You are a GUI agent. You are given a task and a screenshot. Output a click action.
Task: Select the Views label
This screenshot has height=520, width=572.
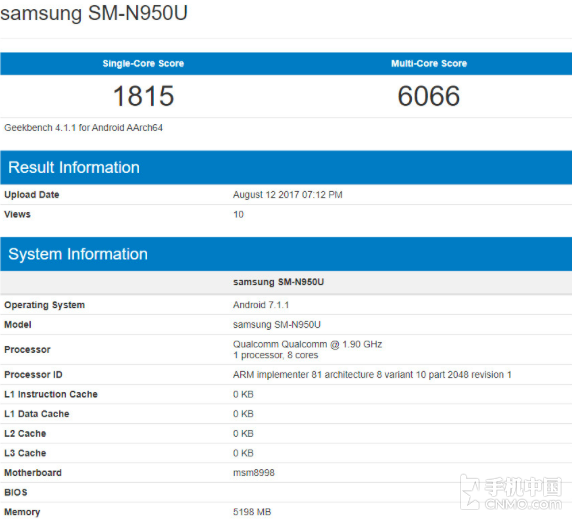[17, 214]
